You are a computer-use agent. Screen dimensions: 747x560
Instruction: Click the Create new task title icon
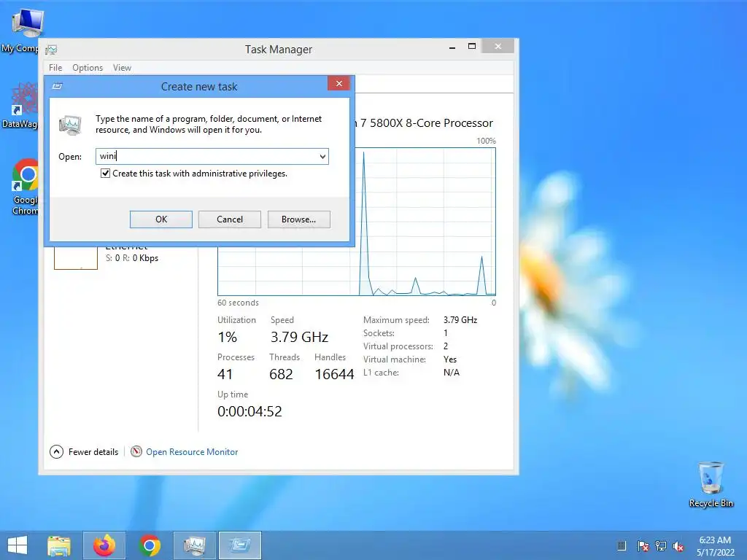click(x=57, y=86)
